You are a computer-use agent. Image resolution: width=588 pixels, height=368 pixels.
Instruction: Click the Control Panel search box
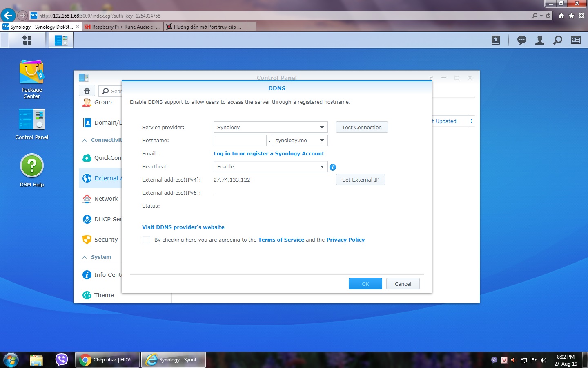point(111,91)
